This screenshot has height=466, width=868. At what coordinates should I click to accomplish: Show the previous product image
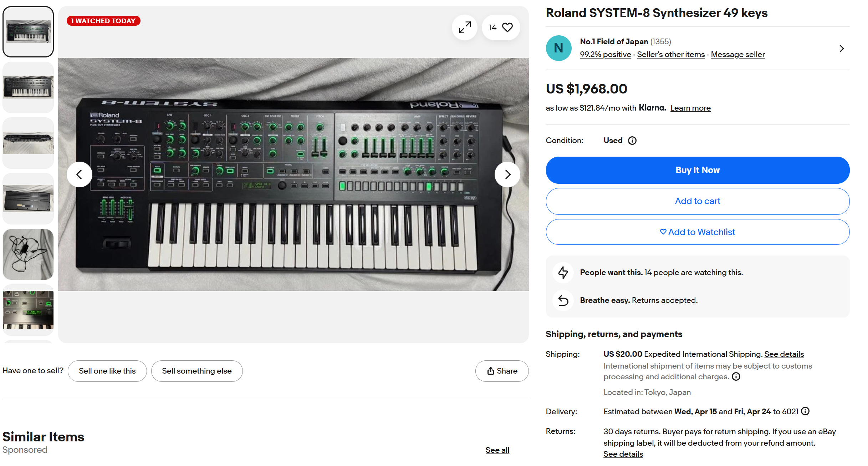click(79, 174)
